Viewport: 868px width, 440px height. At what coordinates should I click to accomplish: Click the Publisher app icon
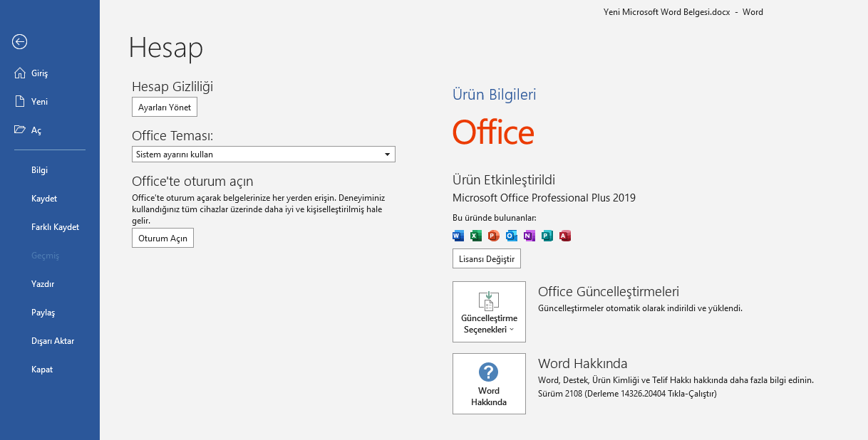tap(547, 236)
